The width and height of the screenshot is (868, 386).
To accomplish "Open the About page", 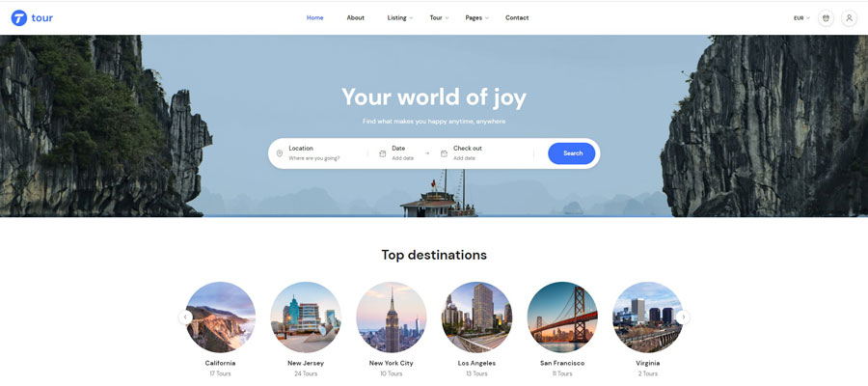I will pos(355,17).
